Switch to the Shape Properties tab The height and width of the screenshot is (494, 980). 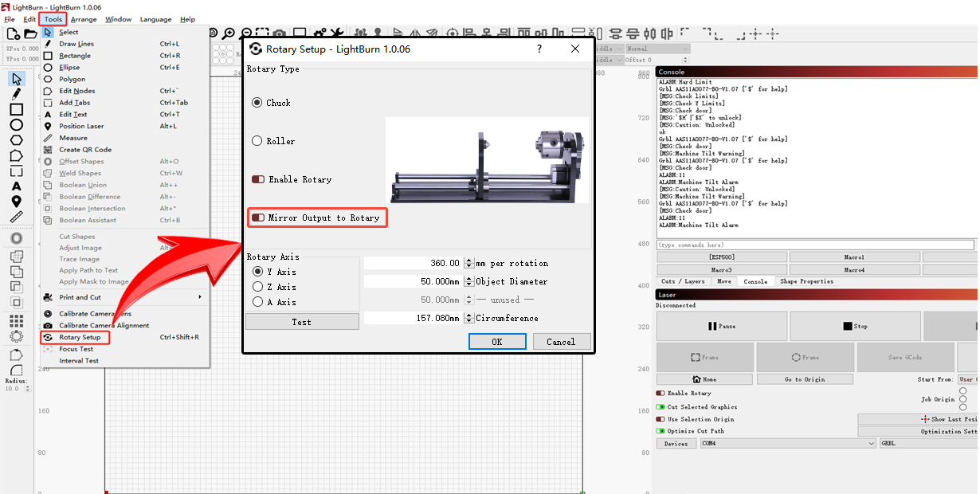coord(806,281)
